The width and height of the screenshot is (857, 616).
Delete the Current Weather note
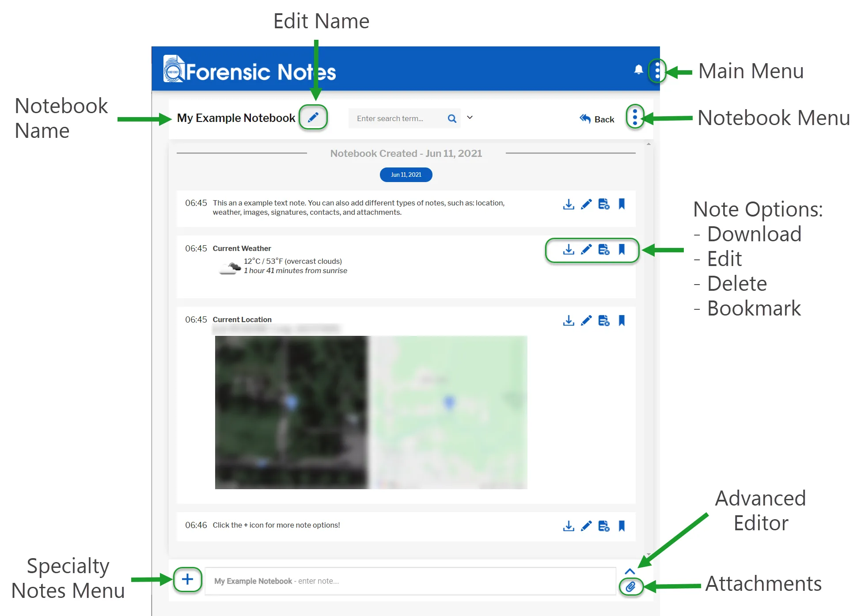[604, 250]
